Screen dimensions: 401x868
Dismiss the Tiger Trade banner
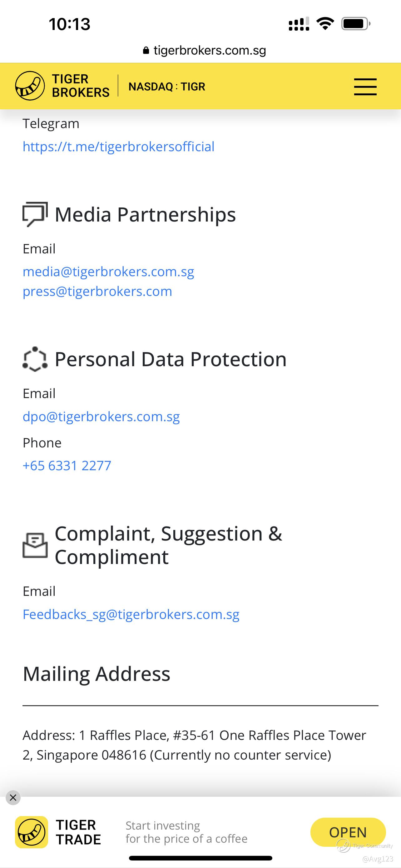(13, 798)
